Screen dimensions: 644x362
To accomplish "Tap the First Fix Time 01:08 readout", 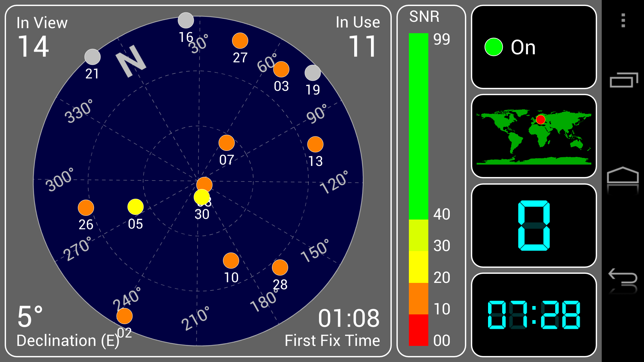I will [x=332, y=327].
